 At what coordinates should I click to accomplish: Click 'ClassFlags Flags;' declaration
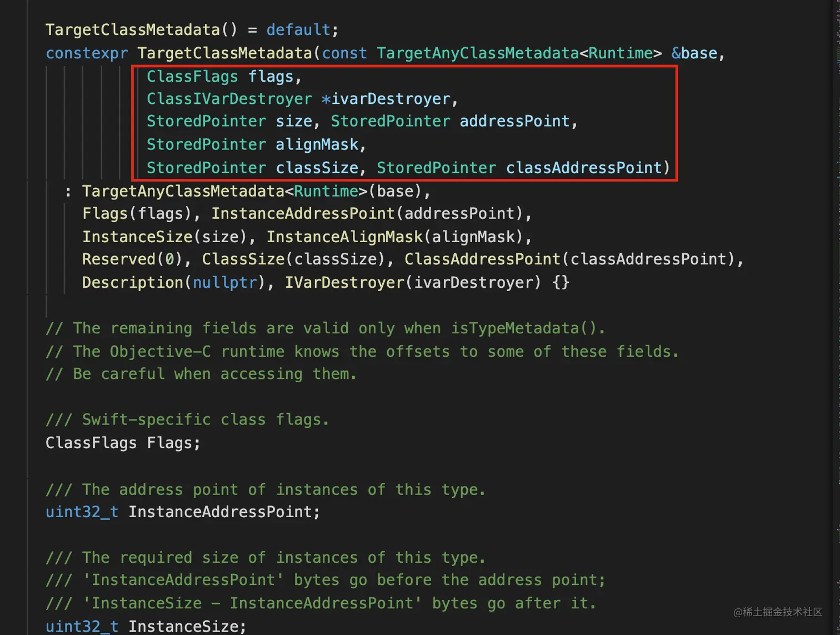(x=123, y=443)
